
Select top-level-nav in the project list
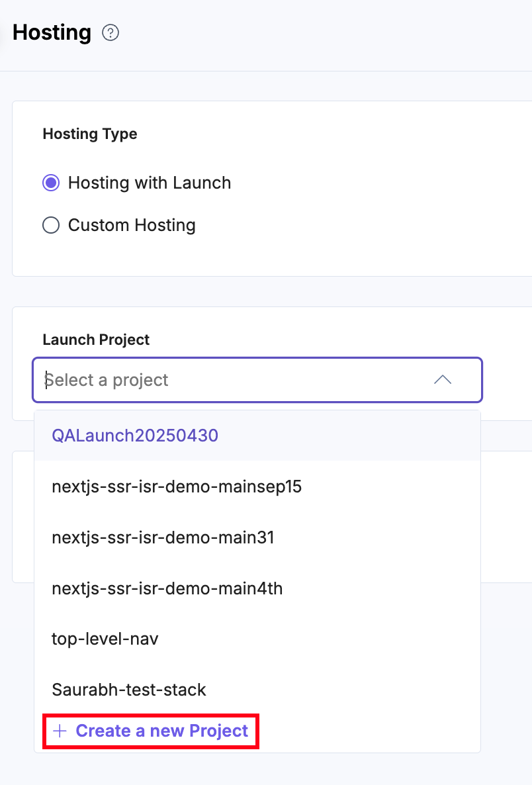[105, 639]
